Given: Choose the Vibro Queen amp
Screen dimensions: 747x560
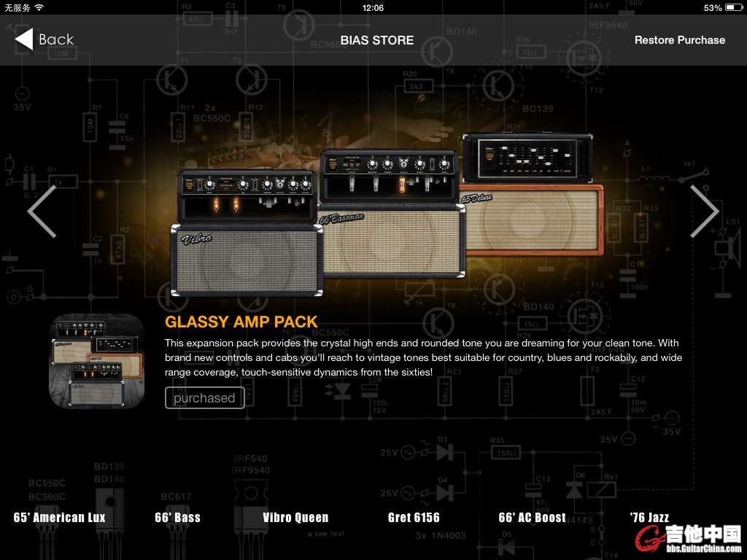Looking at the screenshot, I should (x=295, y=518).
